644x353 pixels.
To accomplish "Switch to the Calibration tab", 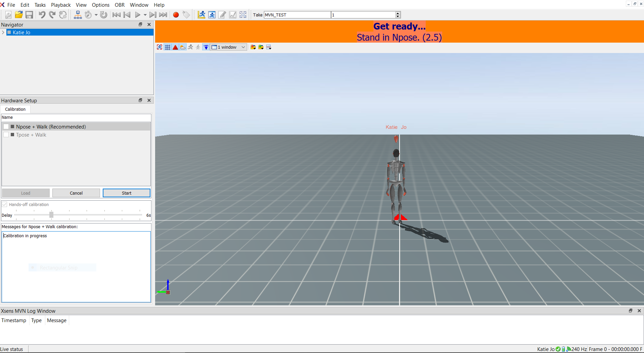I will click(x=15, y=109).
